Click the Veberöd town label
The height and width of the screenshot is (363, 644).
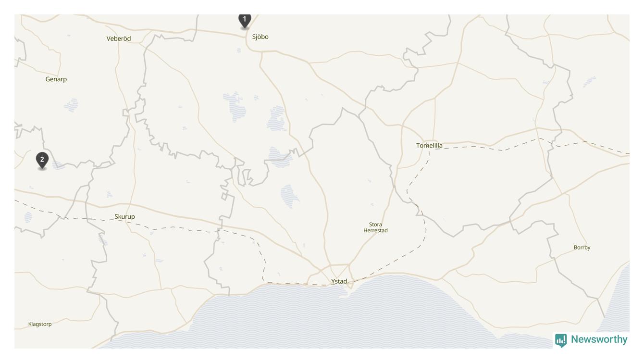118,38
